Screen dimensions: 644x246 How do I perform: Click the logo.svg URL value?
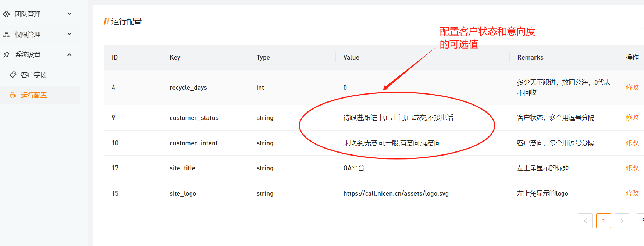396,193
